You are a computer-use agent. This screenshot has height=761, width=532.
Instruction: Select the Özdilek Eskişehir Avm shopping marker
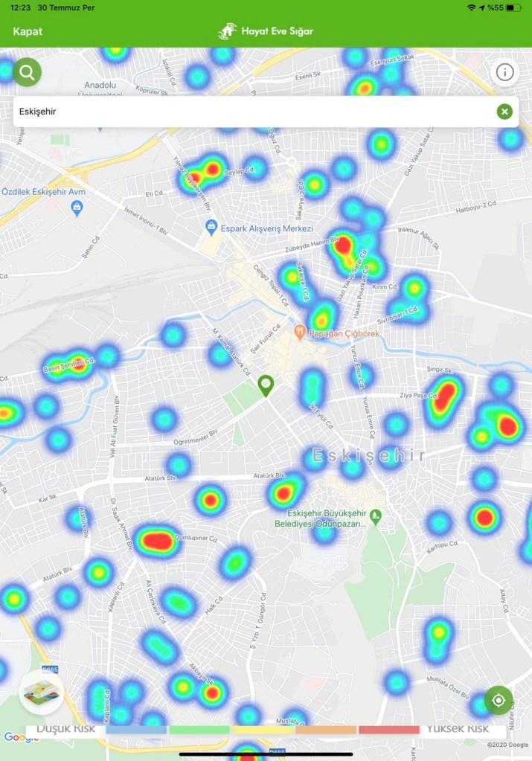(77, 209)
